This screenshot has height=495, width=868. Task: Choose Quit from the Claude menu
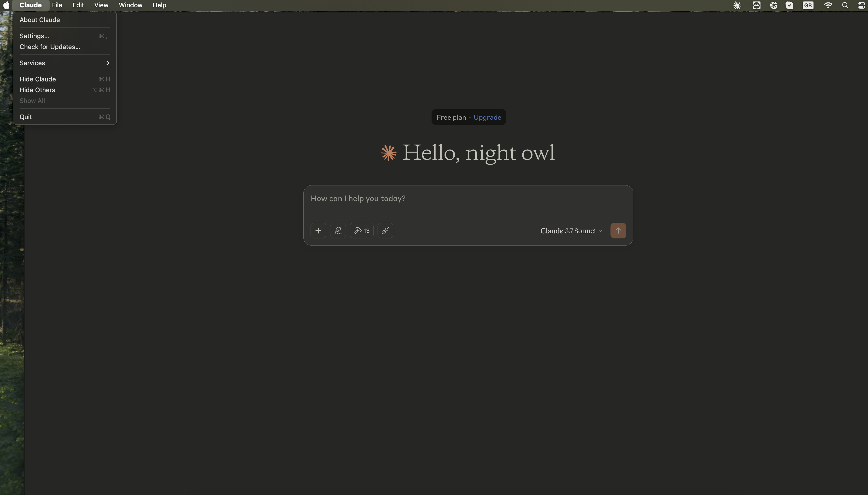point(26,117)
